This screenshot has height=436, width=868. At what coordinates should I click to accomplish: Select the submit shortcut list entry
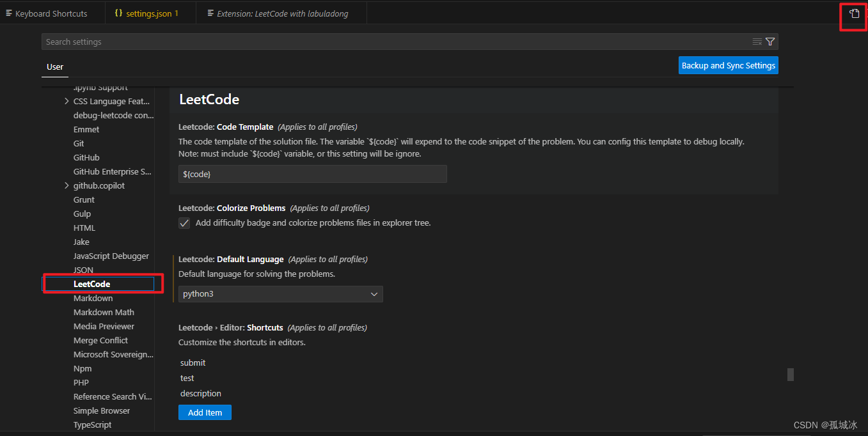tap(193, 362)
